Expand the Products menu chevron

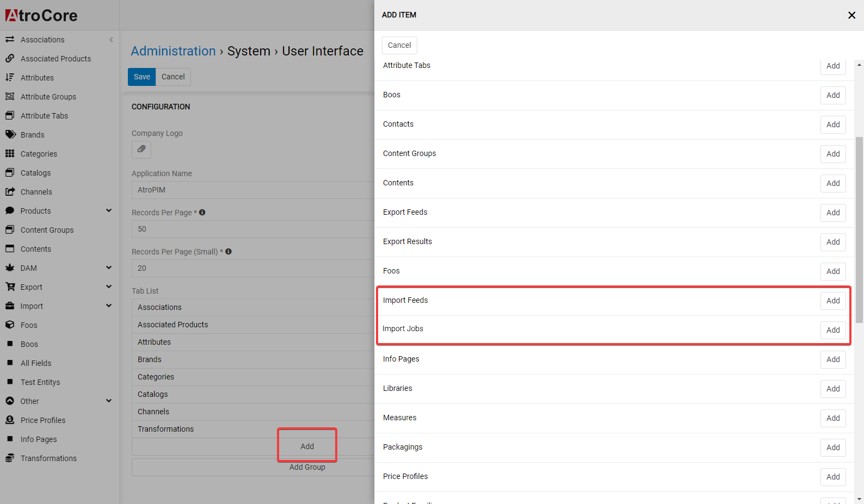[x=109, y=210]
